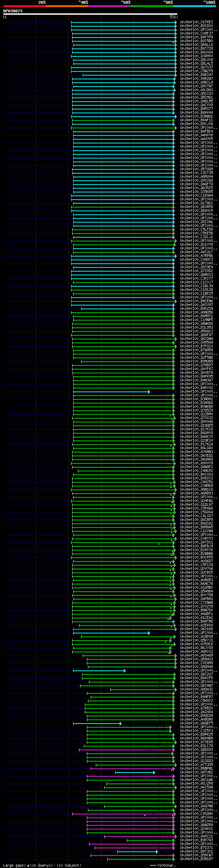
Task: Click hit name UniRef100_Q9VVA6
Action: [x=196, y=422]
